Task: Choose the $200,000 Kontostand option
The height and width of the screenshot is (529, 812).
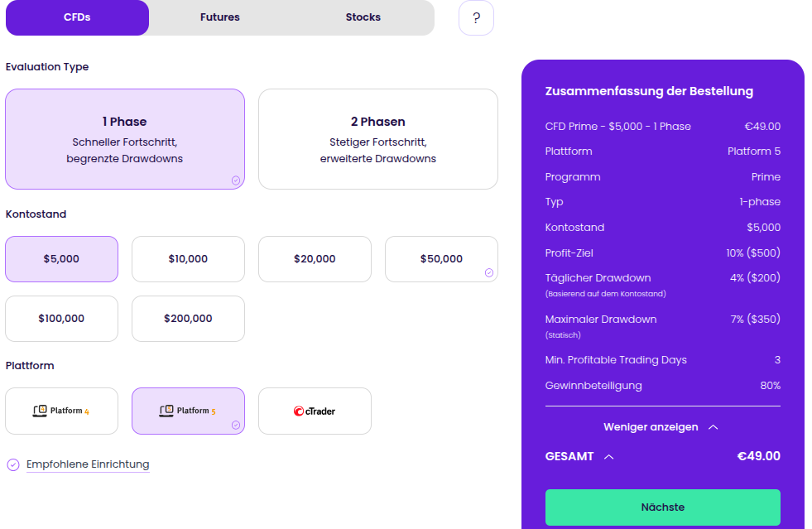Action: (188, 319)
